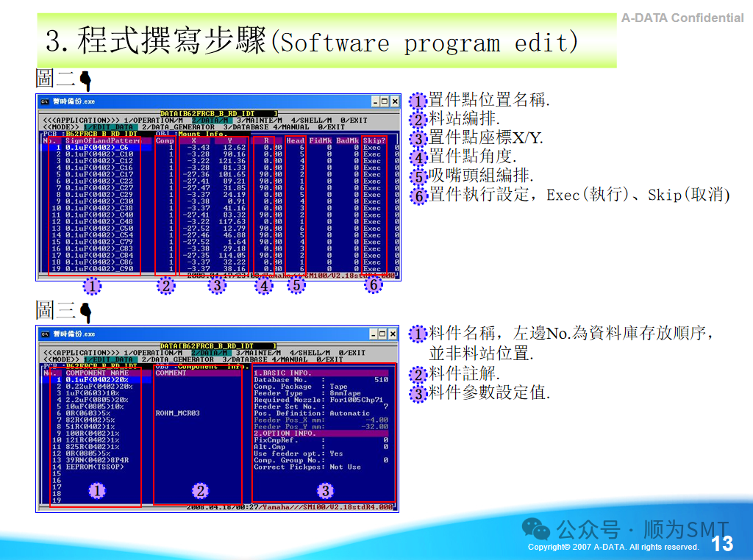
Task: Select 1/OPERATION/M in the Component Info window
Action: click(153, 353)
